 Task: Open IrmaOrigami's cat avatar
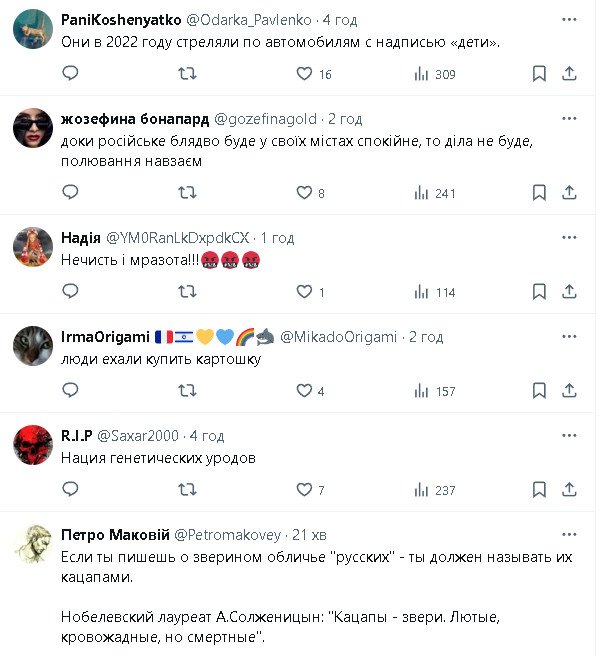tap(33, 346)
